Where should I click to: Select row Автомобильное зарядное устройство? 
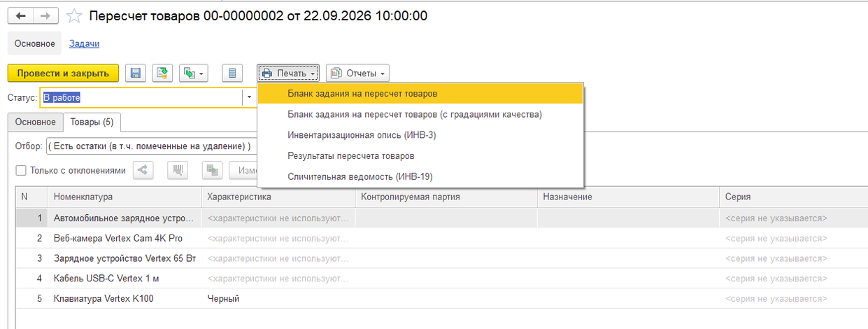pyautogui.click(x=442, y=218)
